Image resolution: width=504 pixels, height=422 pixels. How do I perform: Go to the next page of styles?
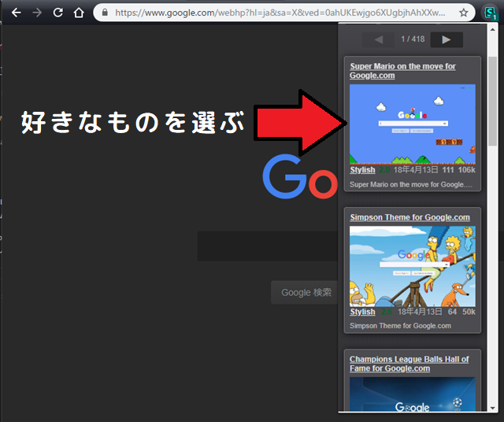point(447,39)
